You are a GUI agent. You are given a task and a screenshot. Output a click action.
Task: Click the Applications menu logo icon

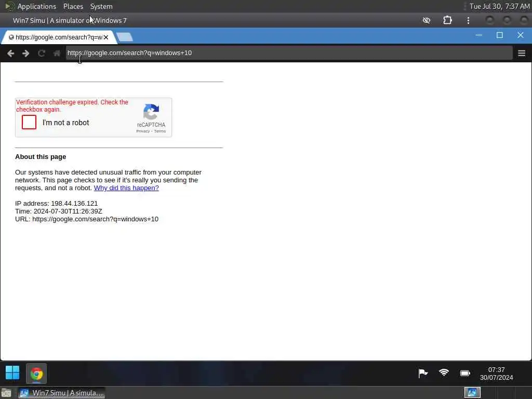coord(9,6)
